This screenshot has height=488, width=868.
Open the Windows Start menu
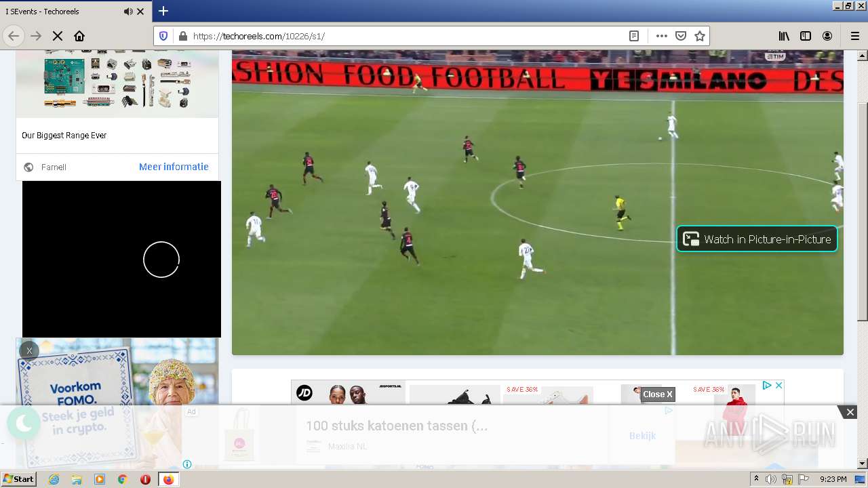18,479
